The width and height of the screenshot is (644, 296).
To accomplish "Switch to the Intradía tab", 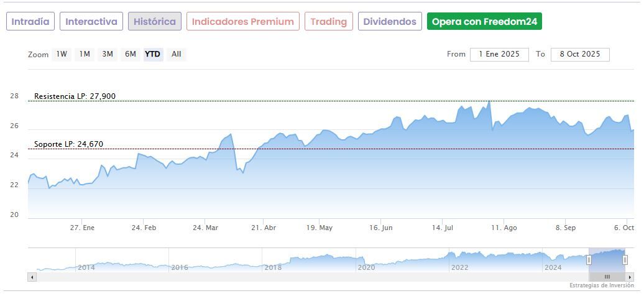I will (x=30, y=22).
